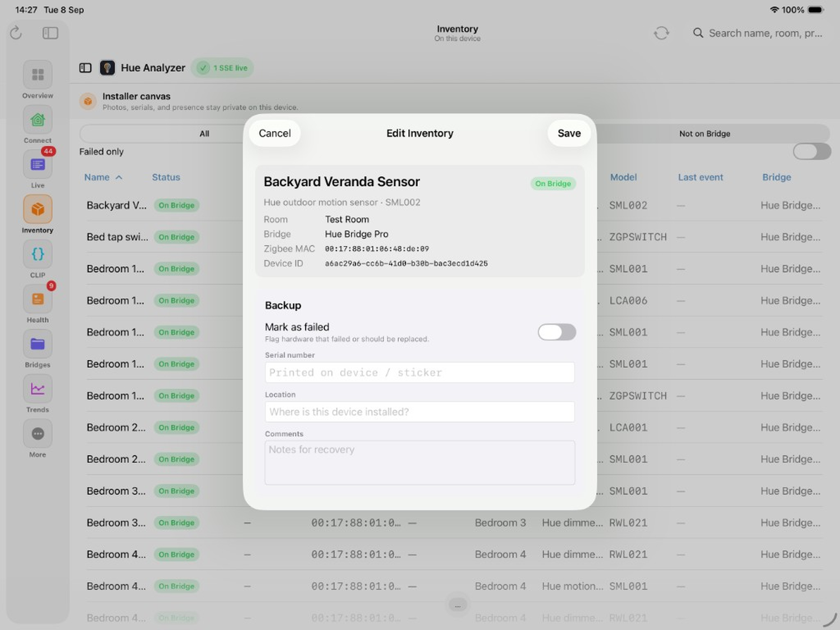
Task: Open the Connect sidebar section
Action: pyautogui.click(x=38, y=120)
